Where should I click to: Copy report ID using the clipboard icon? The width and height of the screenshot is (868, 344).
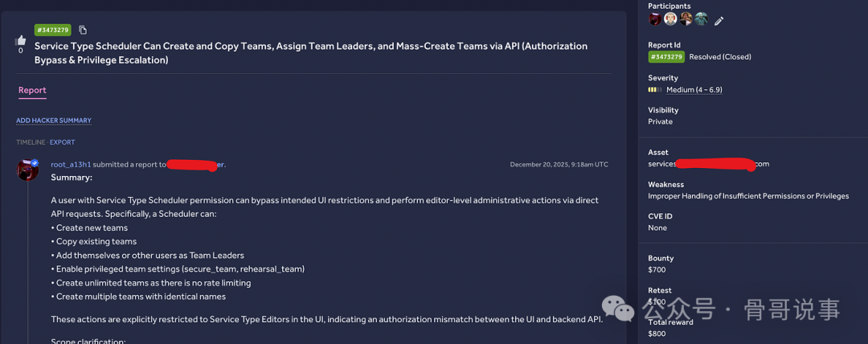[x=84, y=31]
